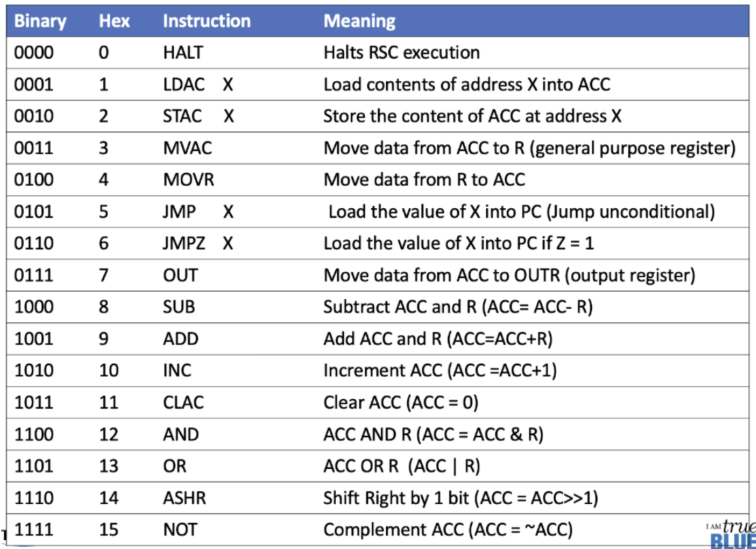Screen dimensions: 756x549
Task: Select the AND instruction cell
Action: coord(181,434)
